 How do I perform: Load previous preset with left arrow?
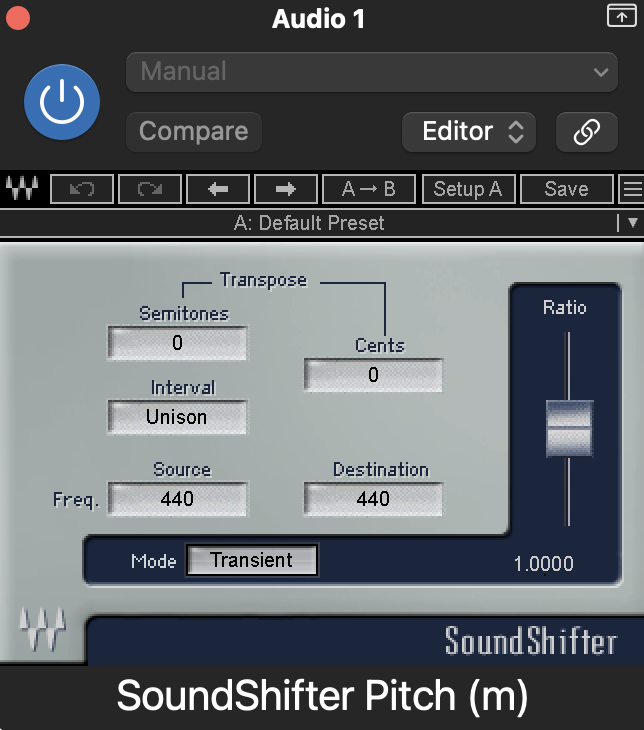(218, 189)
